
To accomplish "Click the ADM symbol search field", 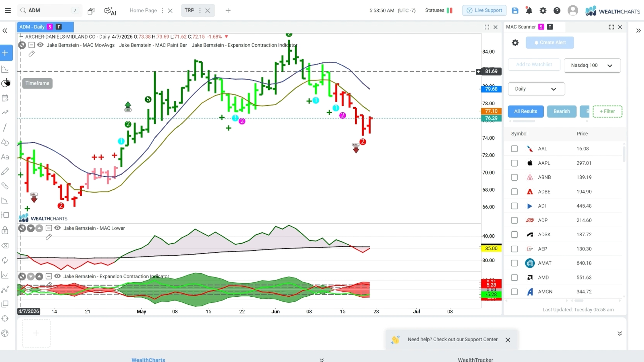I will [49, 10].
